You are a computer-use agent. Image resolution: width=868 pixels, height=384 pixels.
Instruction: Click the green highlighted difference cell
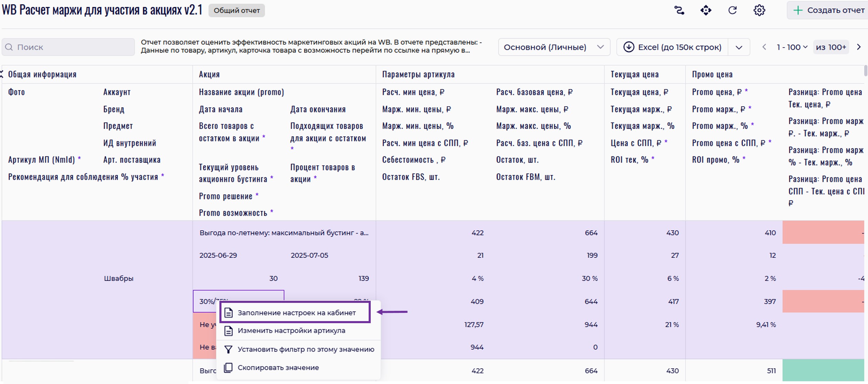[x=823, y=371]
